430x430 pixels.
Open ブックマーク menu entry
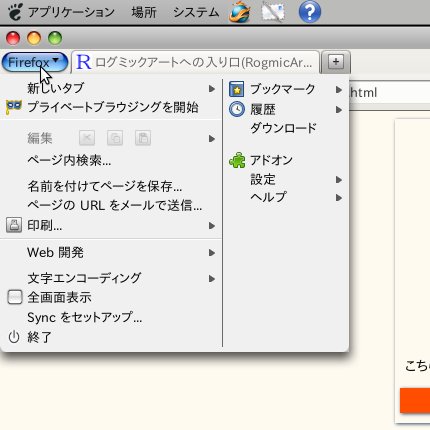pos(286,89)
